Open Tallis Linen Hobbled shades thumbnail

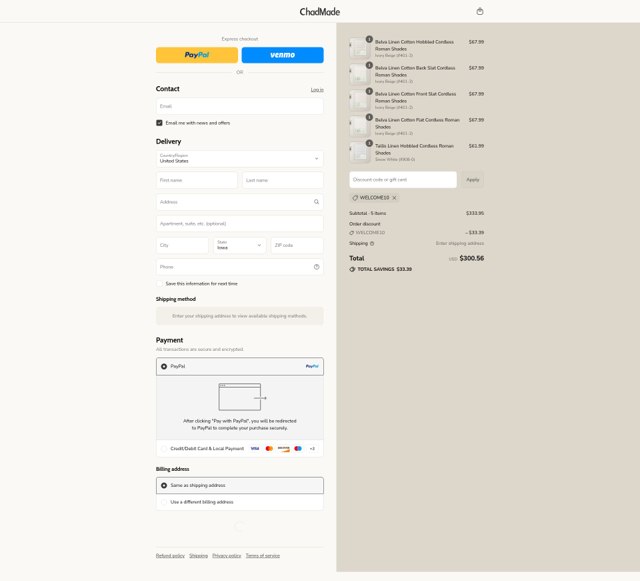[x=359, y=152]
